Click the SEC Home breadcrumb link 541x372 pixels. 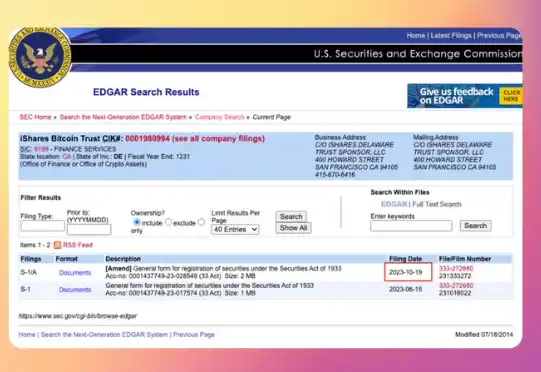(35, 117)
